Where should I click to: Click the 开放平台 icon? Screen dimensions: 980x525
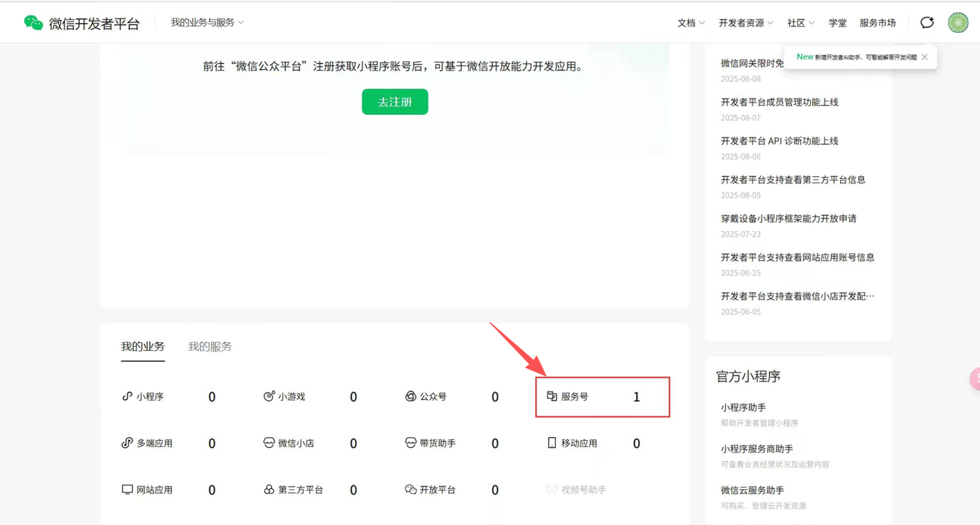[411, 490]
